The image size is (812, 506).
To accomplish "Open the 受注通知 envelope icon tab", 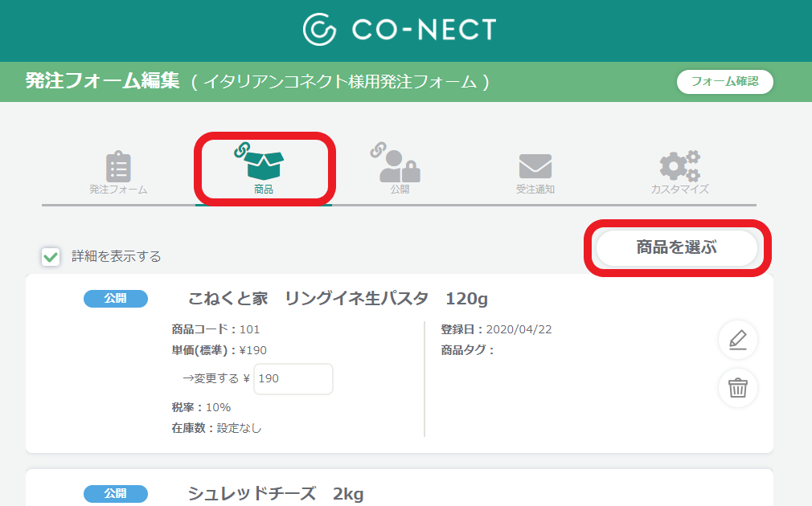I will coord(535,166).
